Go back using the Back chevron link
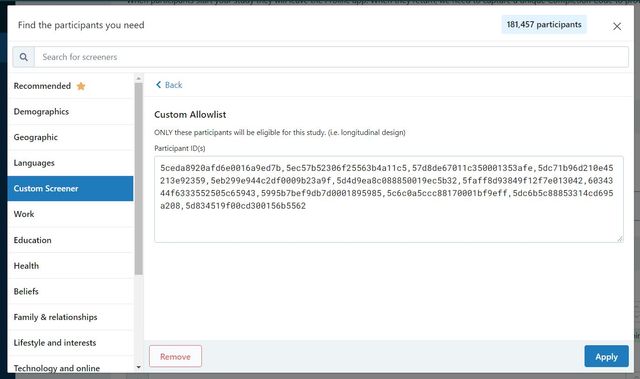 (x=169, y=85)
